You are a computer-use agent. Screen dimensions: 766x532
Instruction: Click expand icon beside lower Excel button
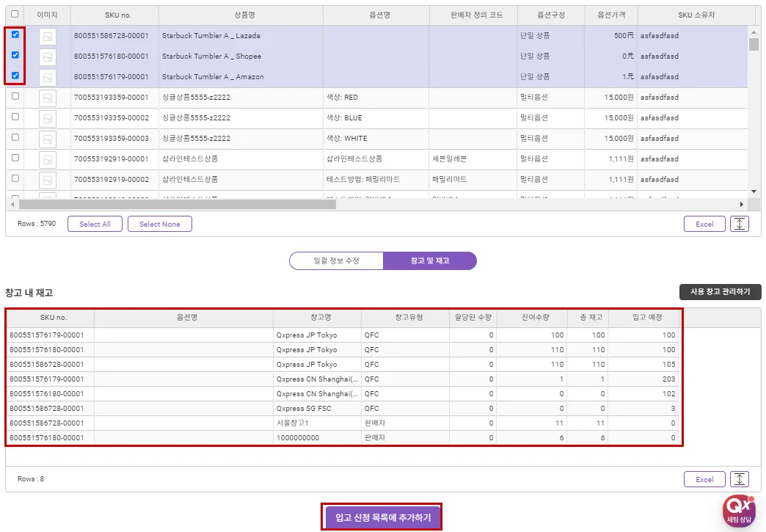(x=740, y=479)
